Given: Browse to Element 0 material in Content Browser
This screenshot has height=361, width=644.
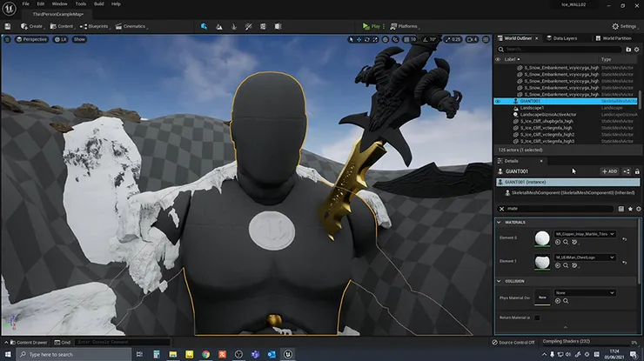Looking at the screenshot, I should (566, 243).
